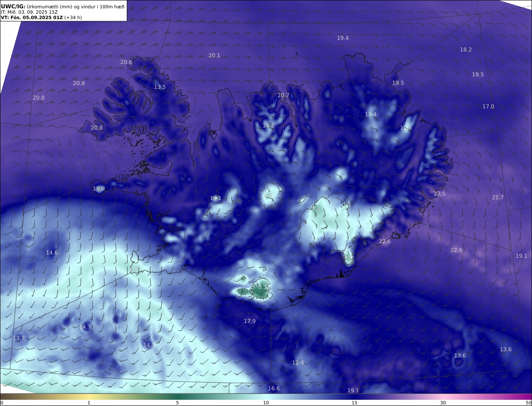Click the 19.4 value label
The width and height of the screenshot is (532, 406).
click(x=342, y=38)
